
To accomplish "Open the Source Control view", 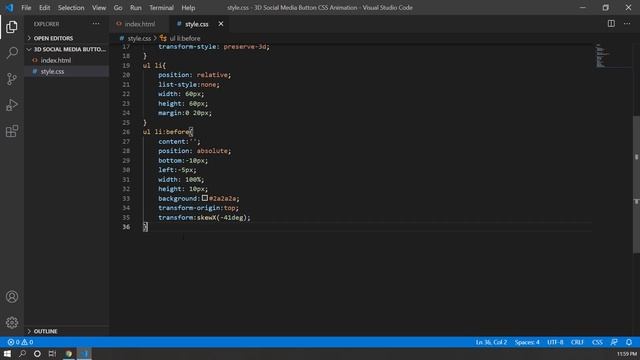I will click(12, 79).
